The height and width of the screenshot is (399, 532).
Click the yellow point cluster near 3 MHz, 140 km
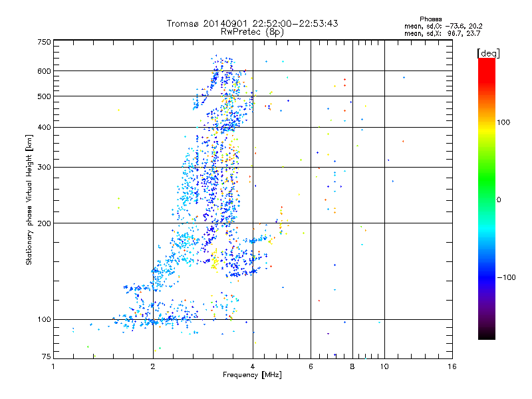[215, 260]
